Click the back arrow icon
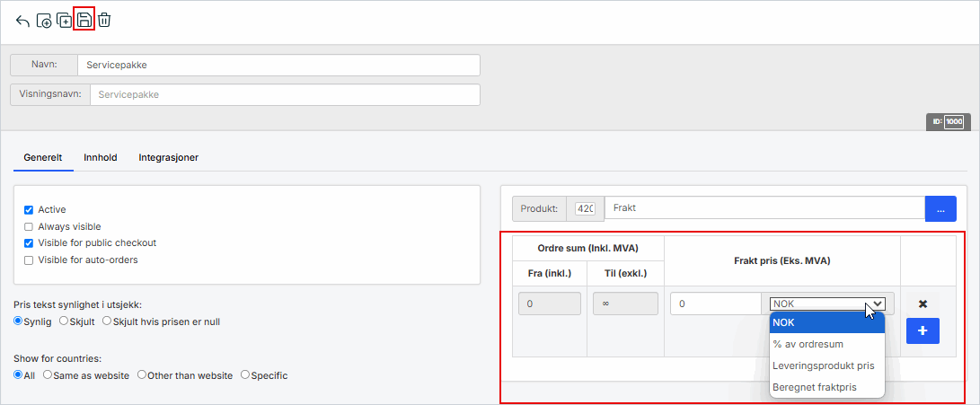The height and width of the screenshot is (405, 980). (22, 20)
